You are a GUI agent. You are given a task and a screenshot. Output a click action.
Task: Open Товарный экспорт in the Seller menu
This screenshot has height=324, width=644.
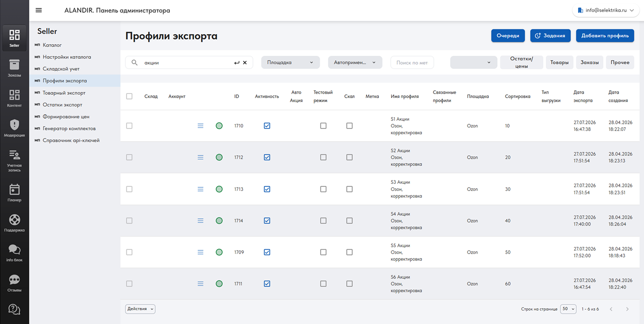[x=64, y=93]
